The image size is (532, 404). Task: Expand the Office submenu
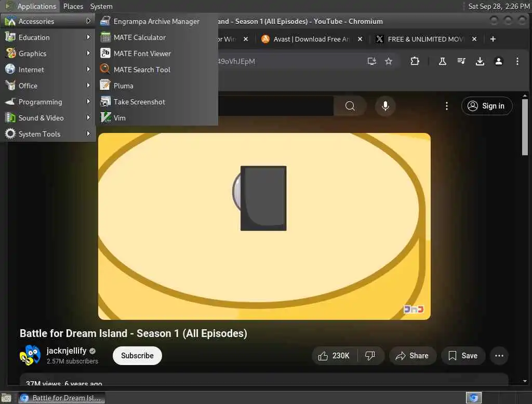pos(48,86)
